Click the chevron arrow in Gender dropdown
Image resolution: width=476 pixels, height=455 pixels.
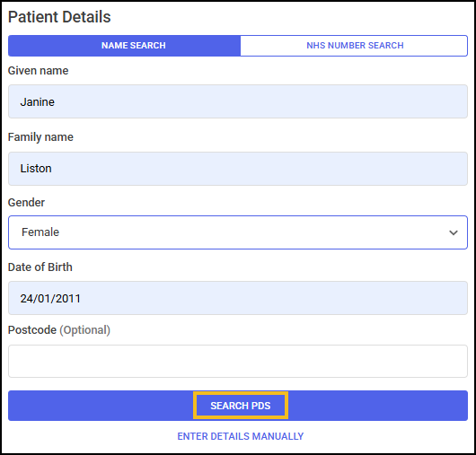[x=454, y=232]
